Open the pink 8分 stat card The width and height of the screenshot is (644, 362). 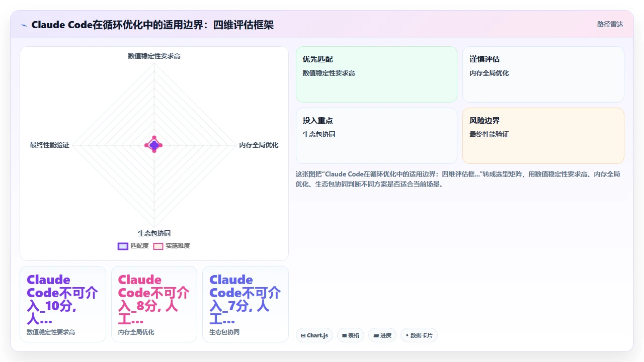coord(154,304)
